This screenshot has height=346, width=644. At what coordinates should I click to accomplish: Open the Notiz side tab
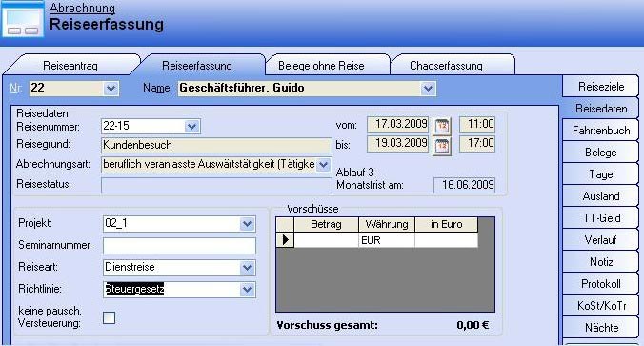(601, 262)
